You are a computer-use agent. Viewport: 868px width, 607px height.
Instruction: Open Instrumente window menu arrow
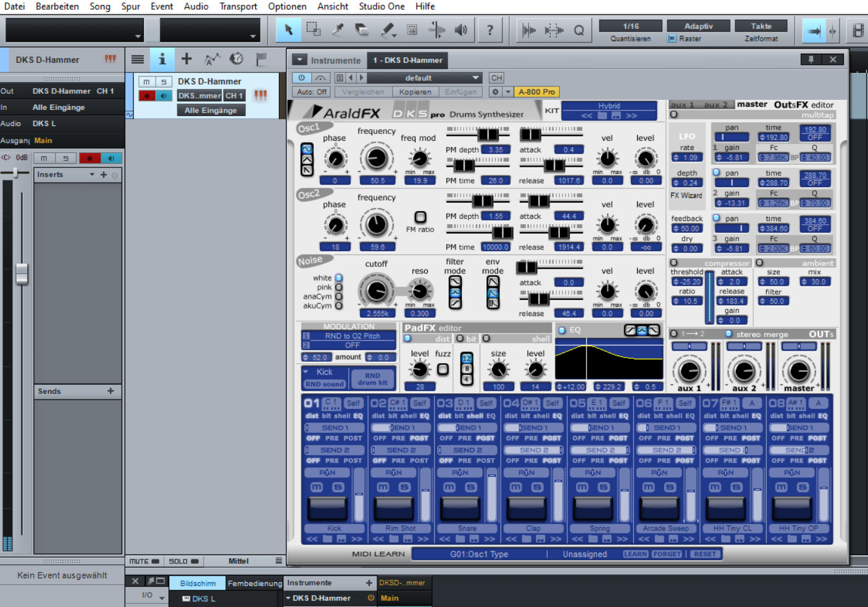299,60
